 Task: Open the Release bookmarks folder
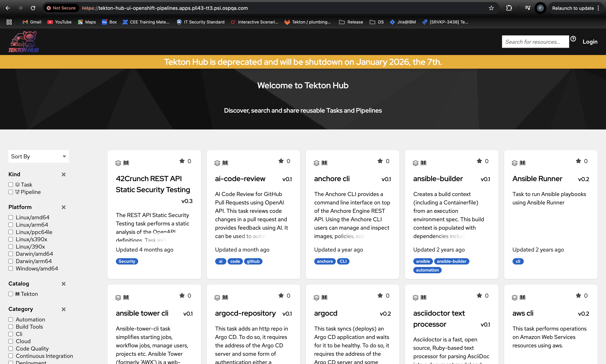click(x=351, y=22)
